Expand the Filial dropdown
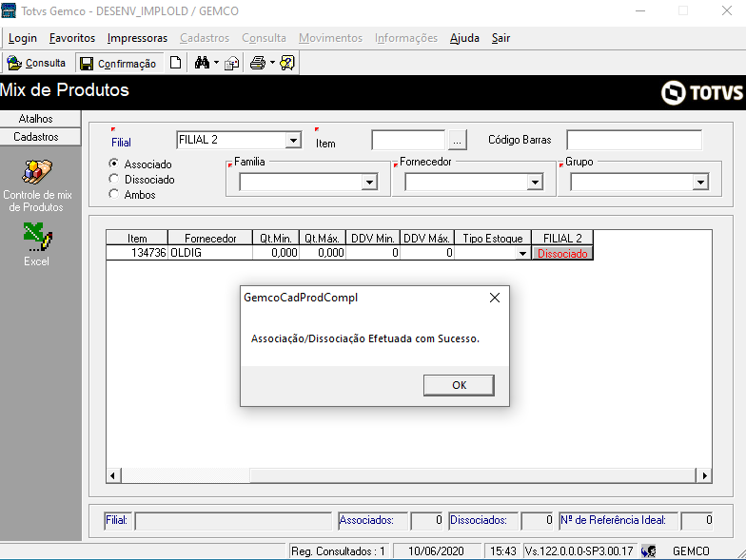Viewport: 746px width, 560px height. click(x=293, y=141)
